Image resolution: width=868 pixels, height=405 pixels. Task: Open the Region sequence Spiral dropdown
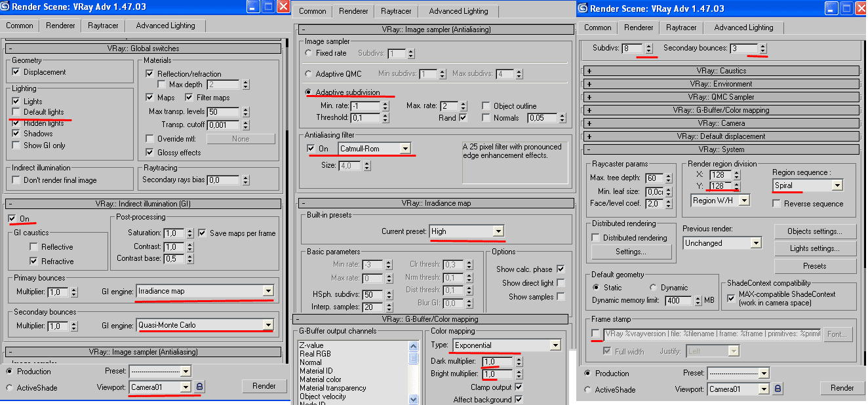(x=837, y=185)
